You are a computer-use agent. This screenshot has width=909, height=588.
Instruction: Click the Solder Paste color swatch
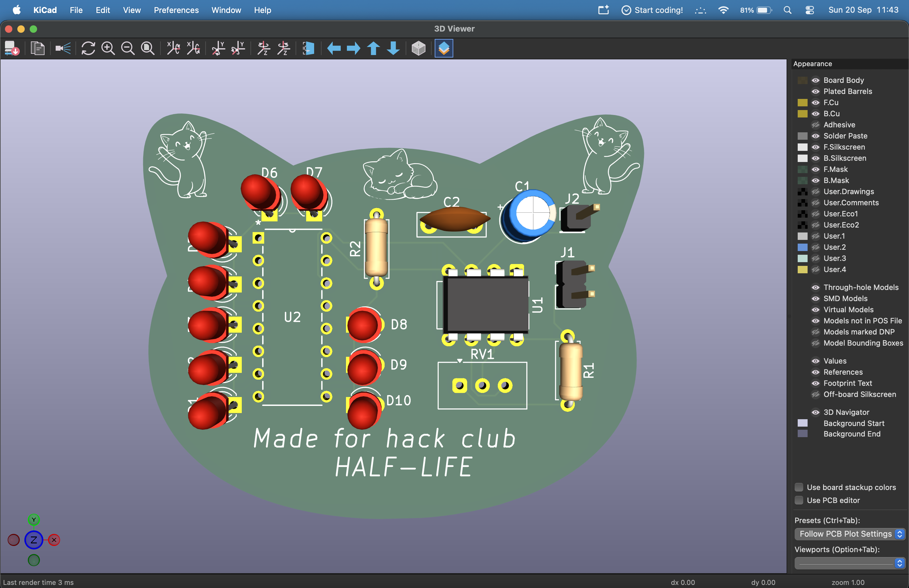(x=802, y=136)
